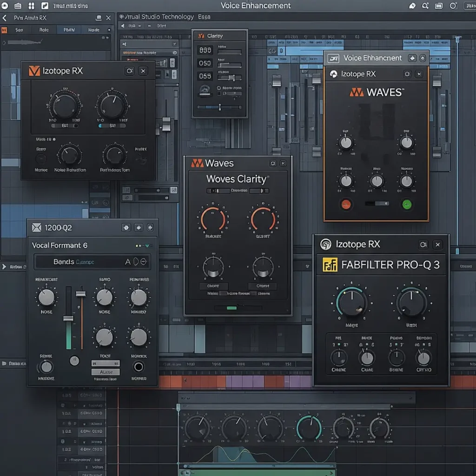Select the Monle tab
The height and width of the screenshot is (476, 476).
pos(93,30)
